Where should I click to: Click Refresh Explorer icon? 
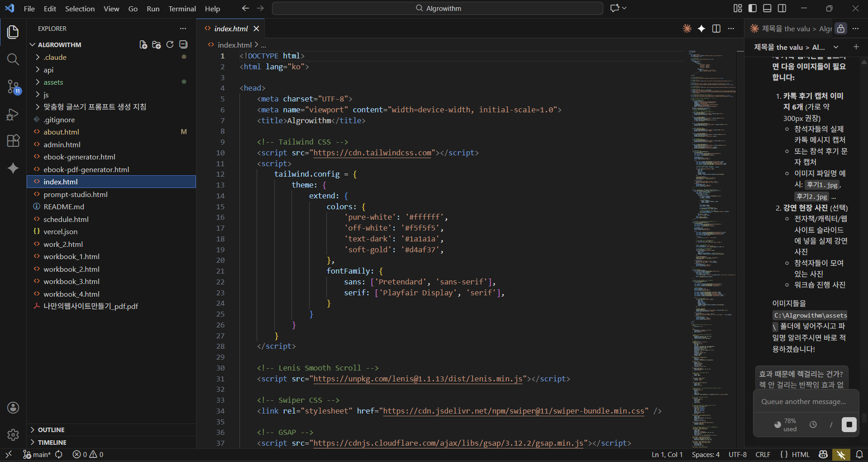[170, 44]
